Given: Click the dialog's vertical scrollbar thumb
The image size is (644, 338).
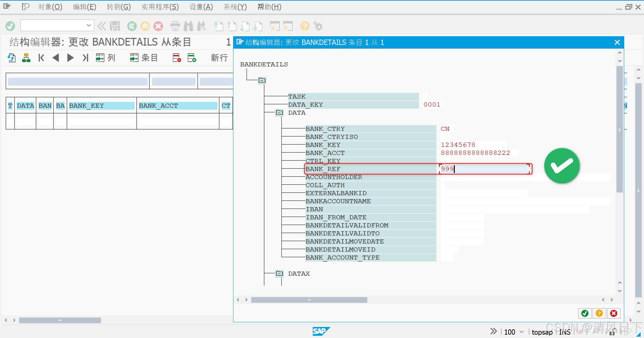Looking at the screenshot, I should pos(620,129).
